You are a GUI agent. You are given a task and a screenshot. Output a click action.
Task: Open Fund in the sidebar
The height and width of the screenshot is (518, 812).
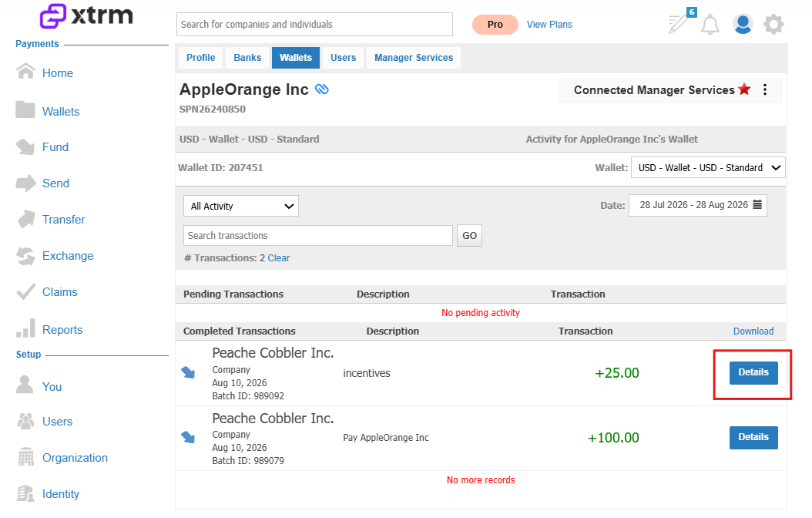click(x=55, y=147)
